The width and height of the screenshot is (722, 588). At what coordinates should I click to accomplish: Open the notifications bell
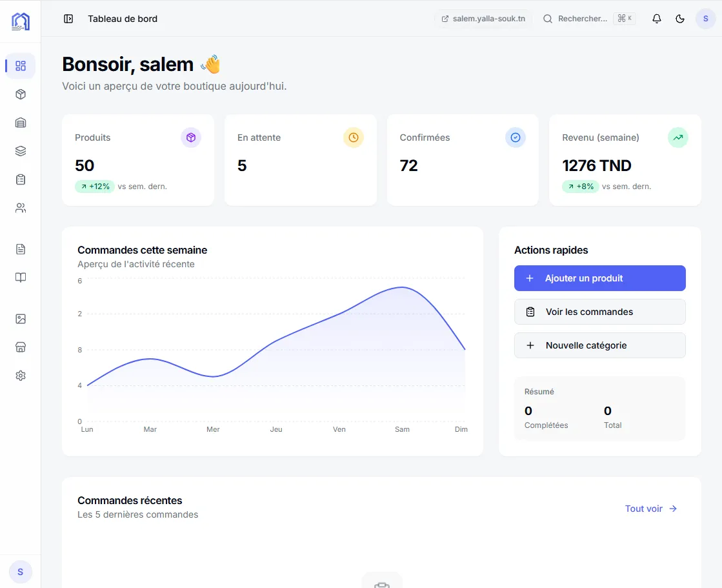tap(657, 19)
